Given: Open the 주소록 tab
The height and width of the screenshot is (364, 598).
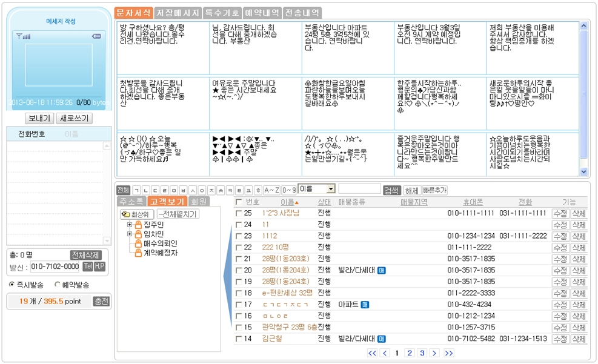Looking at the screenshot, I should [131, 201].
